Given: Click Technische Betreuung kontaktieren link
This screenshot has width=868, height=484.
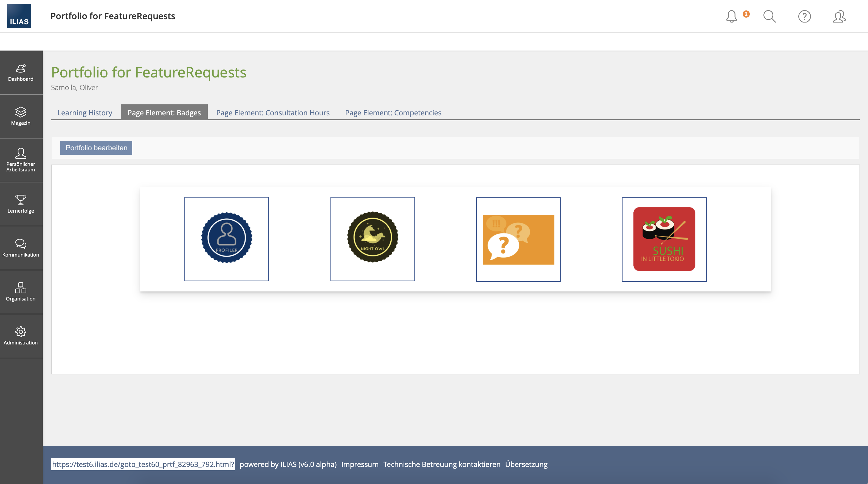Looking at the screenshot, I should tap(441, 464).
